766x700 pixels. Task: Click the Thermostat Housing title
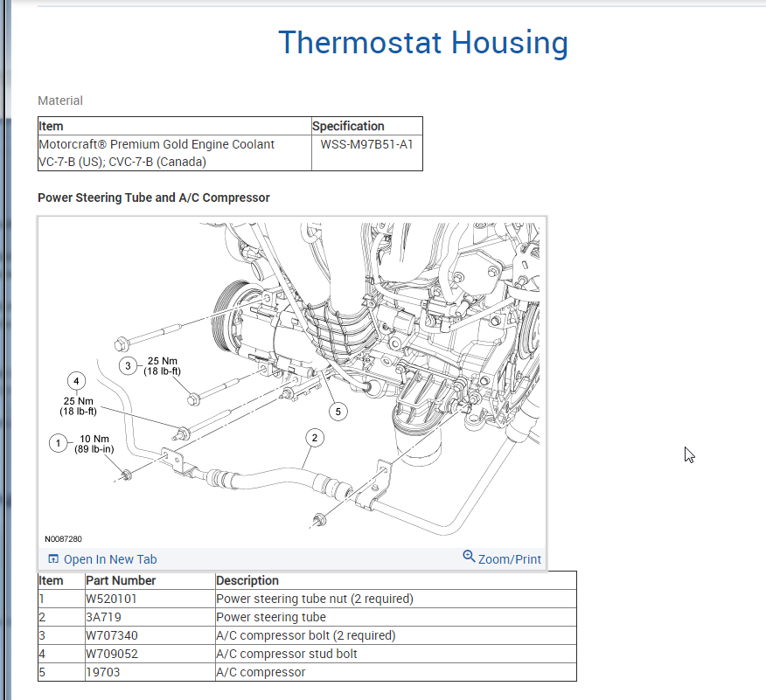[423, 43]
